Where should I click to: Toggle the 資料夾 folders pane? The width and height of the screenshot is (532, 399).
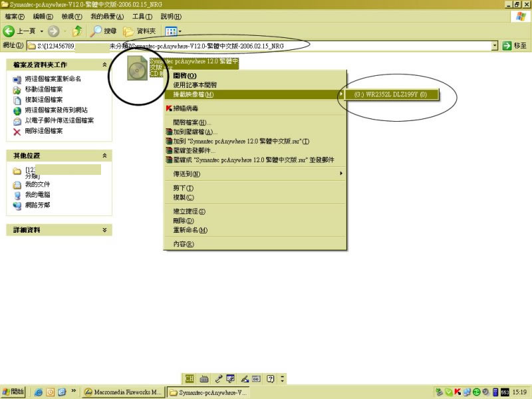[x=140, y=31]
